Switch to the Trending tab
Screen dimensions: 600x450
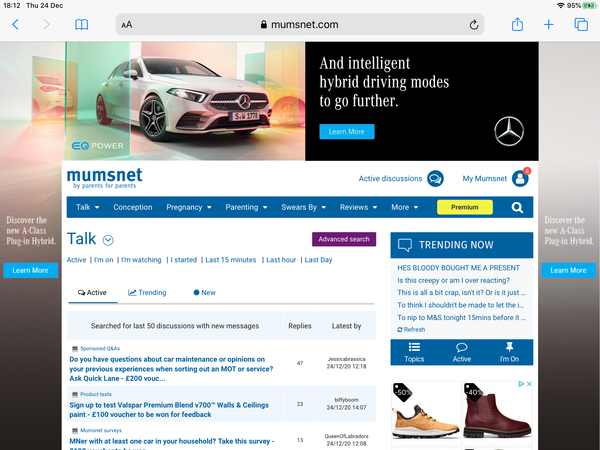pos(147,293)
